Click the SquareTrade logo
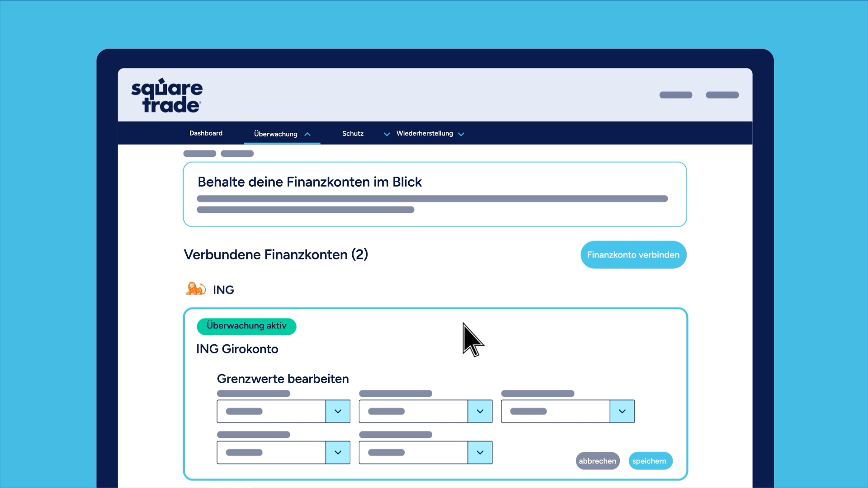Screen dimensions: 868x488 (x=167, y=95)
